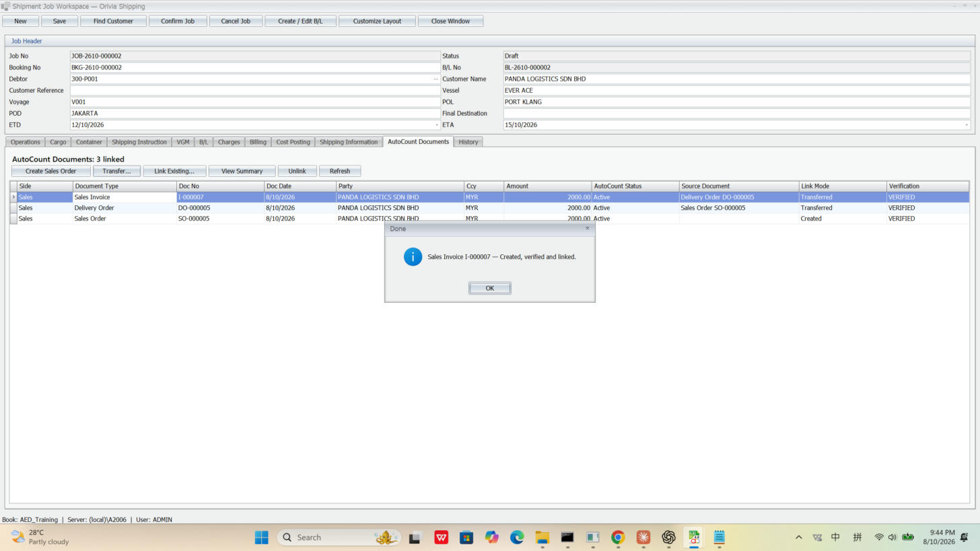Open the Cargo tab
The image size is (980, 551).
(x=58, y=142)
